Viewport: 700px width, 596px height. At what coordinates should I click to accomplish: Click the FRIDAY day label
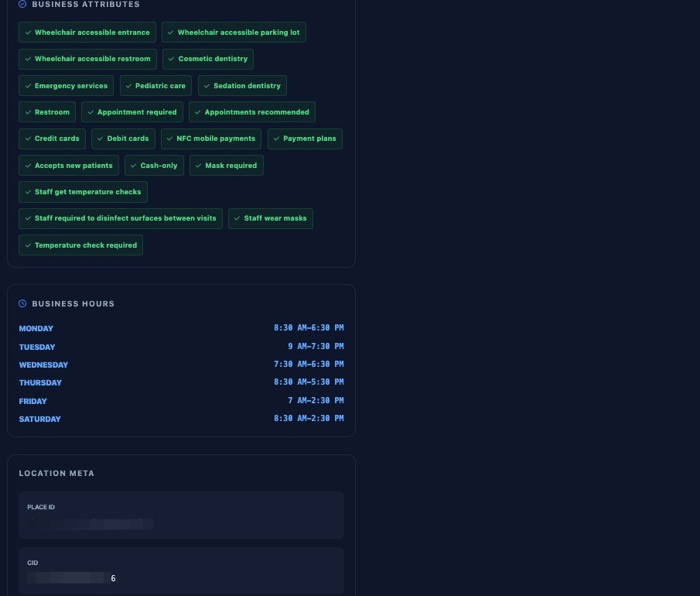pyautogui.click(x=32, y=401)
